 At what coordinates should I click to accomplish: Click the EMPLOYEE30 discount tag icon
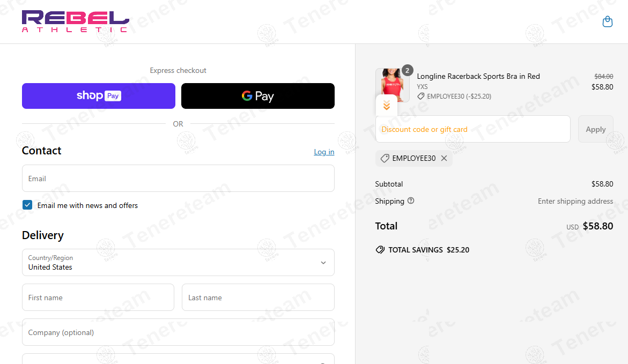click(x=385, y=158)
